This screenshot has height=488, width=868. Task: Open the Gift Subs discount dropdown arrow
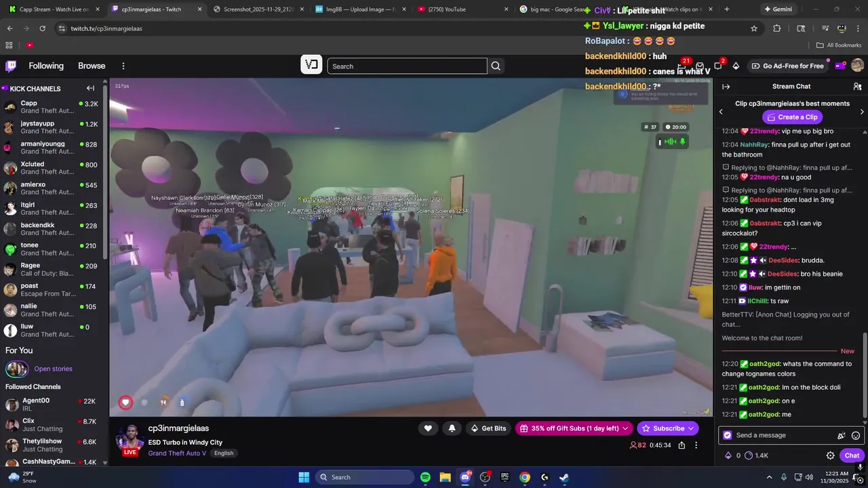point(625,428)
